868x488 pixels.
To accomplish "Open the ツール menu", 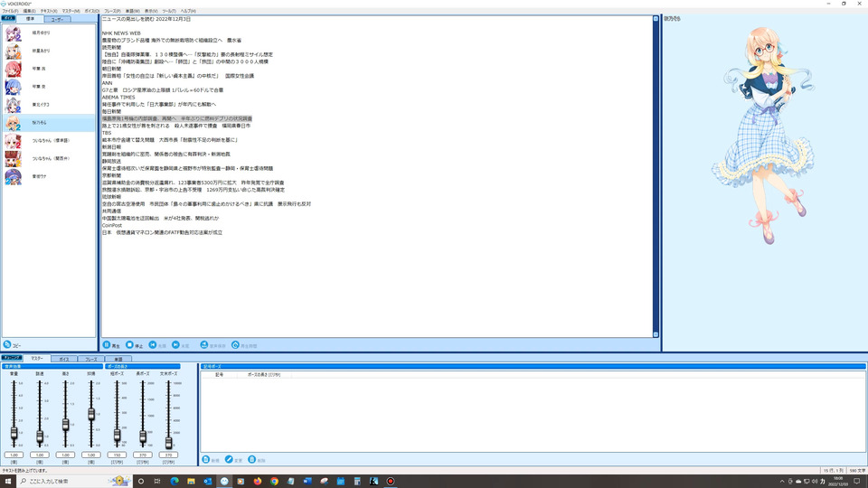I will 169,11.
